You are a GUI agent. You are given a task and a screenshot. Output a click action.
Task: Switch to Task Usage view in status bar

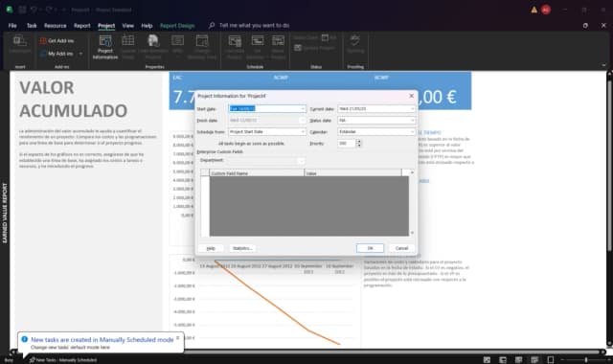pos(503,360)
